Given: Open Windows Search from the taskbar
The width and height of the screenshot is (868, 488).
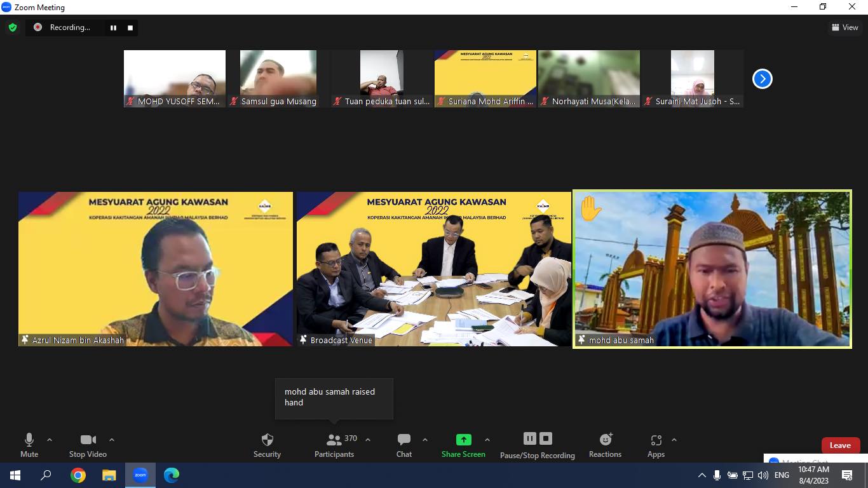Looking at the screenshot, I should coord(46,475).
